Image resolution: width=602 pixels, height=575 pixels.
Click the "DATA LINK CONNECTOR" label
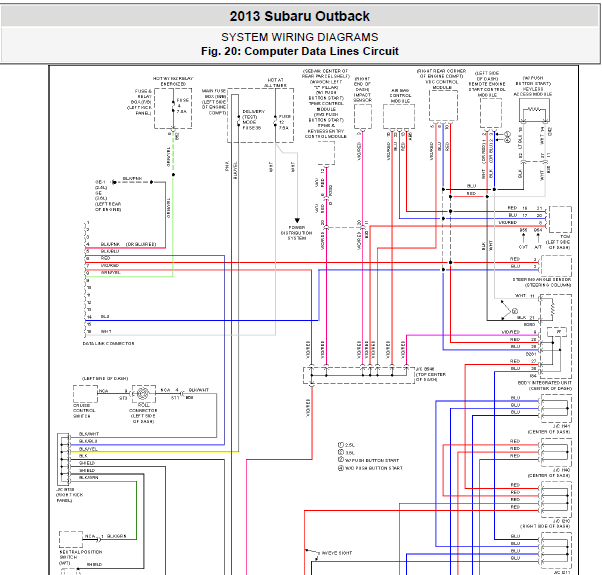[109, 344]
